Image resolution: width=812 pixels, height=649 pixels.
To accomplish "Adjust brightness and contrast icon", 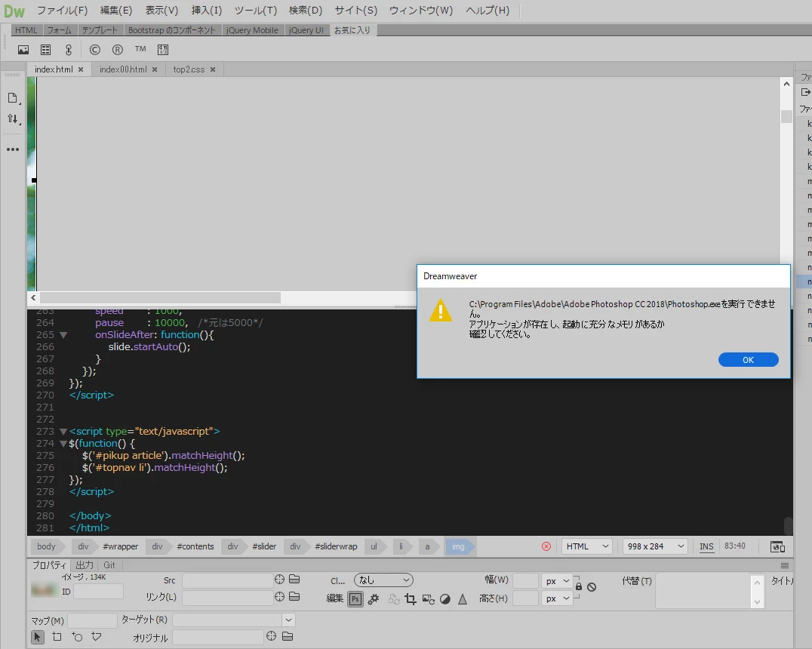I will coord(444,599).
